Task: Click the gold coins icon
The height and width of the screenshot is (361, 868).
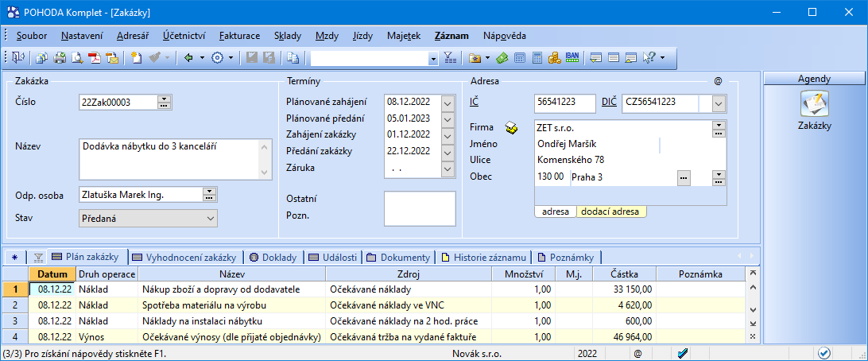Action: click(x=554, y=57)
